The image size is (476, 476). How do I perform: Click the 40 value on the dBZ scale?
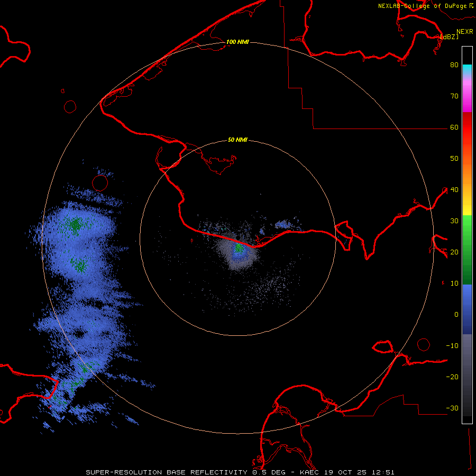(454, 190)
